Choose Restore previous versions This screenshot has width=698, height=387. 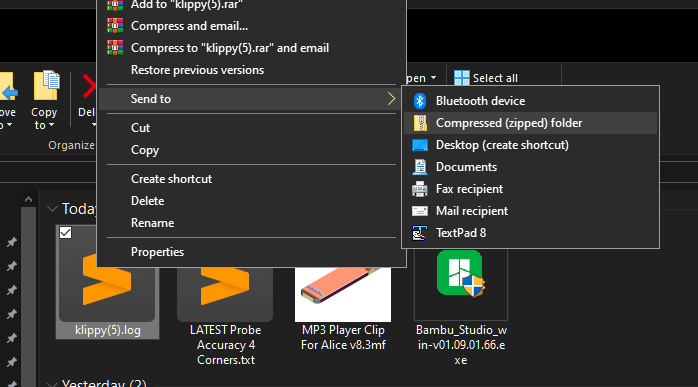[x=252, y=70]
